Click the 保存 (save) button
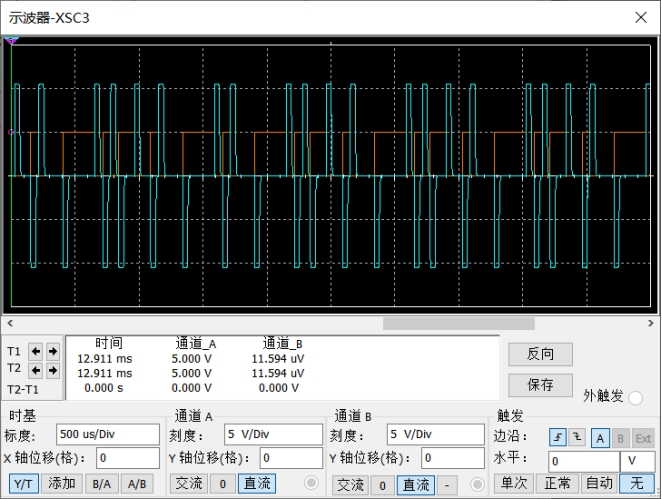 540,385
